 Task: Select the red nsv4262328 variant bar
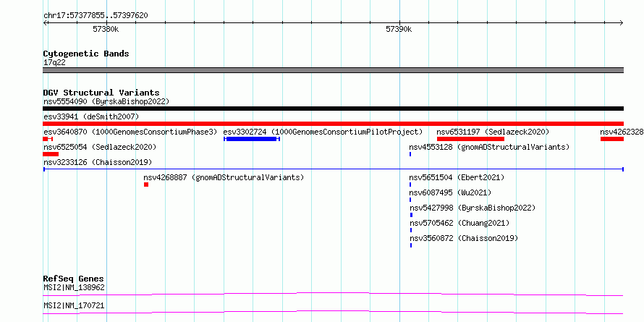pyautogui.click(x=612, y=139)
